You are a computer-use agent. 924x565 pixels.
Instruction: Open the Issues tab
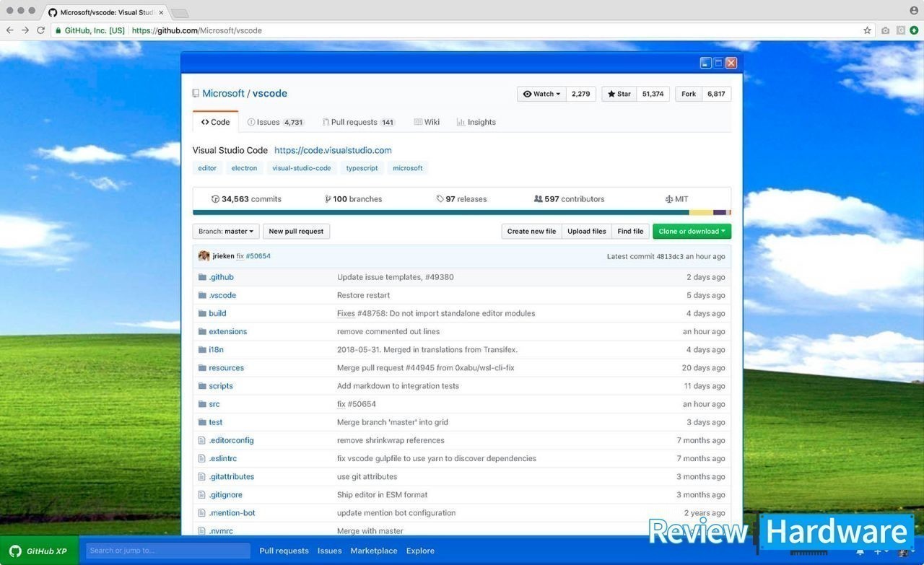coord(276,122)
